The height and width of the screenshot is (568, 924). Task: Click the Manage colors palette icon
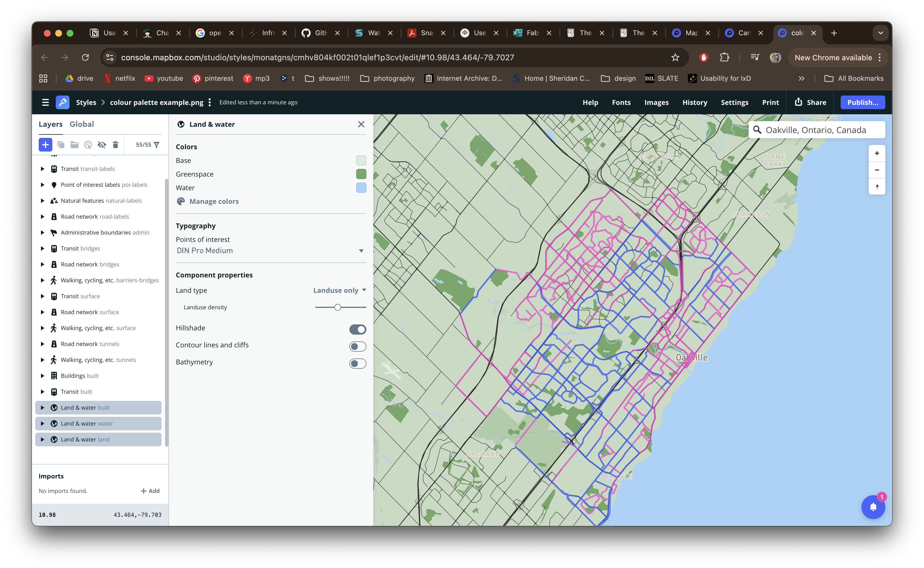point(181,201)
